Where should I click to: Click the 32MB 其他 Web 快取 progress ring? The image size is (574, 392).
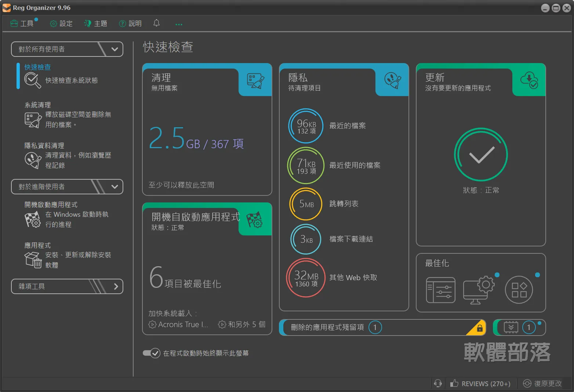pos(306,278)
